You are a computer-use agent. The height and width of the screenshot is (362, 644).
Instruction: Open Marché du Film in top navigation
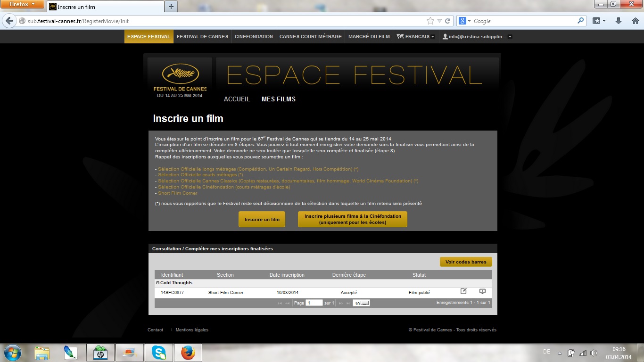click(x=369, y=36)
